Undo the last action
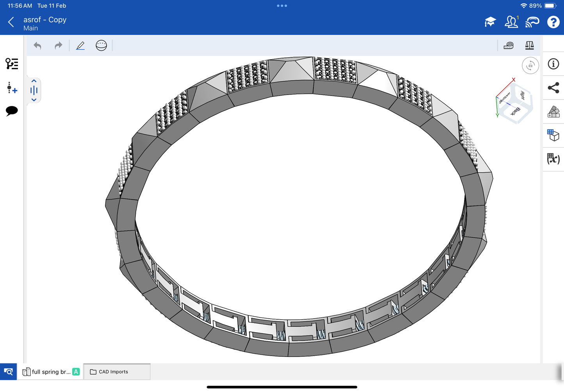The image size is (564, 392). pos(37,46)
